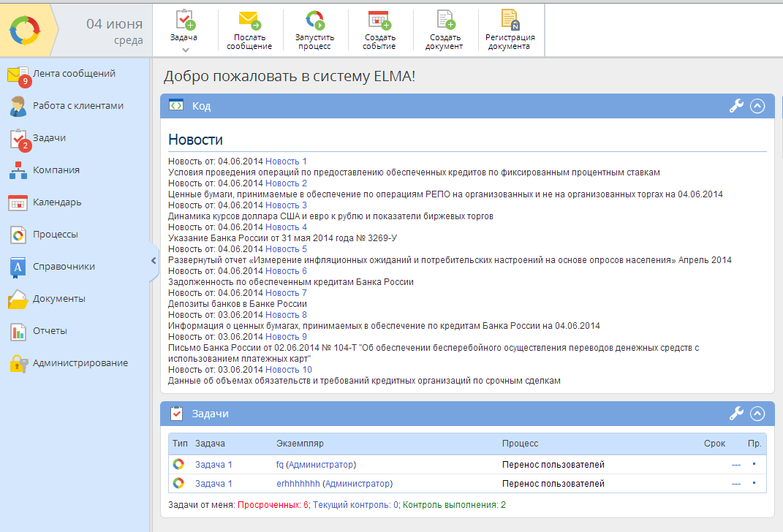Image resolution: width=783 pixels, height=532 pixels.
Task: Open the Новость 1 link
Action: [x=286, y=161]
